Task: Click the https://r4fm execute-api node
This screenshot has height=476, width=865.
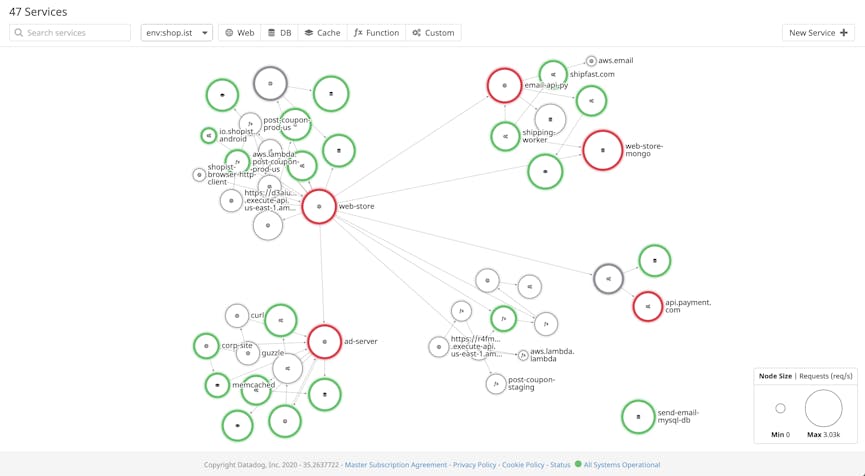Action: tap(439, 347)
